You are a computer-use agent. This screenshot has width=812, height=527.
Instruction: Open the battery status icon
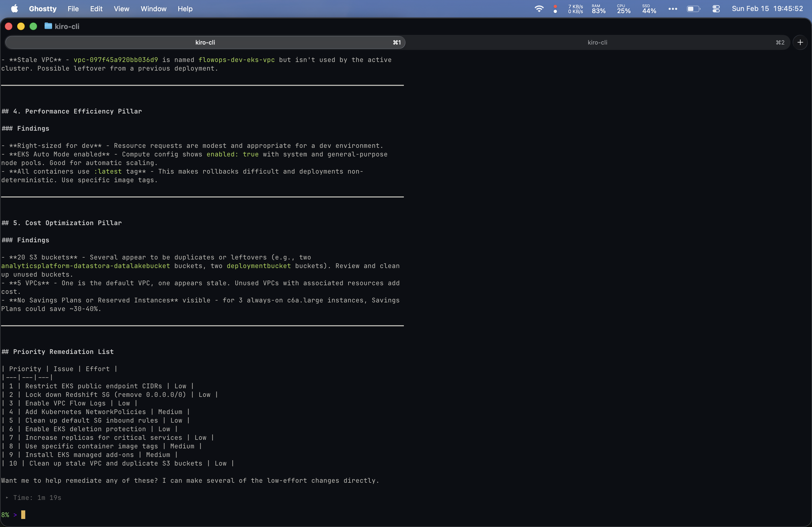[694, 9]
